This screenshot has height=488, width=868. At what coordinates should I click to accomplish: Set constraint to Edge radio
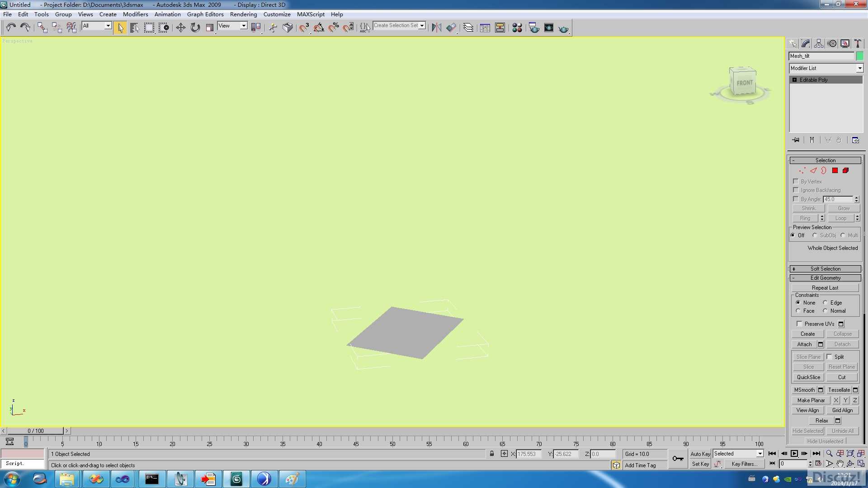pos(825,302)
